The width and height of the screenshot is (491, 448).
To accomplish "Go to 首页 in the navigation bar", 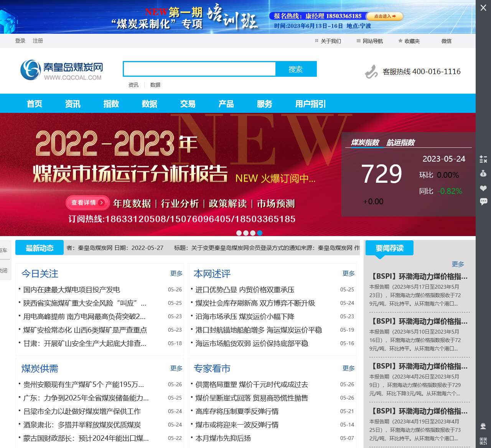I will click(x=35, y=104).
